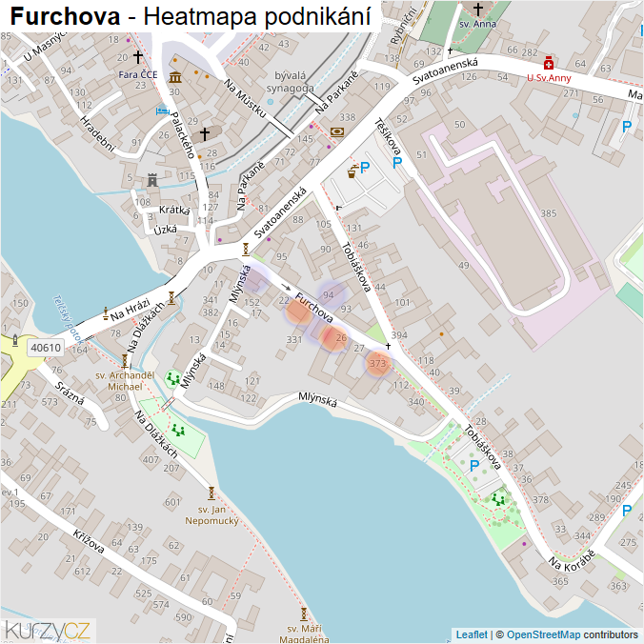
Task: Click building number 385
Action: click(549, 213)
